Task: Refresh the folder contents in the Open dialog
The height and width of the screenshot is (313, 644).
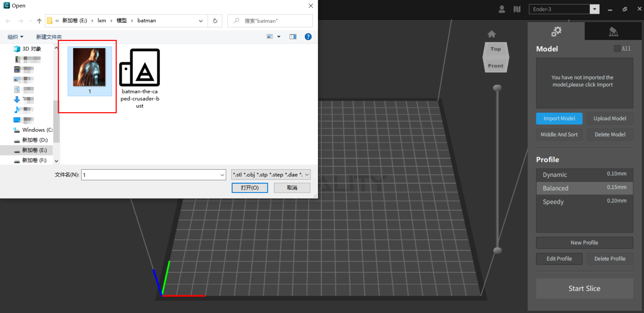Action: pyautogui.click(x=215, y=21)
